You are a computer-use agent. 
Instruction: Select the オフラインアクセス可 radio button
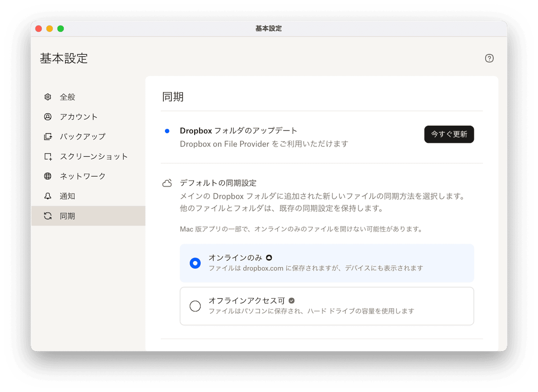tap(195, 306)
